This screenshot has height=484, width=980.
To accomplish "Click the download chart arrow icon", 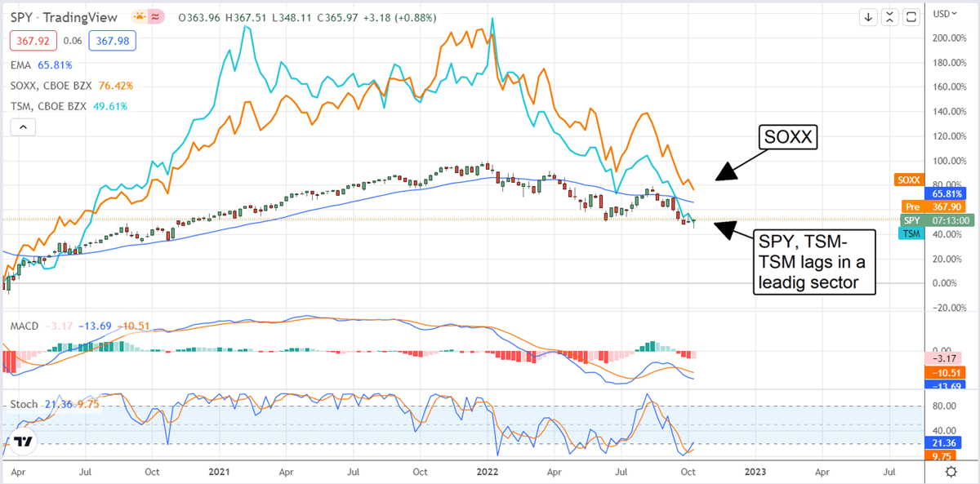I will pyautogui.click(x=868, y=16).
